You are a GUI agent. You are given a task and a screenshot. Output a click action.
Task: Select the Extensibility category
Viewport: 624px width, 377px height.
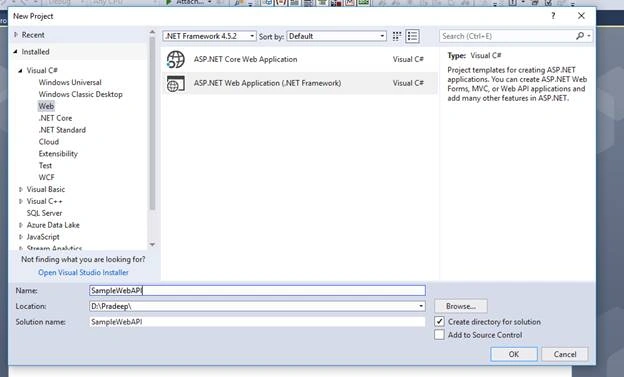[x=58, y=154]
